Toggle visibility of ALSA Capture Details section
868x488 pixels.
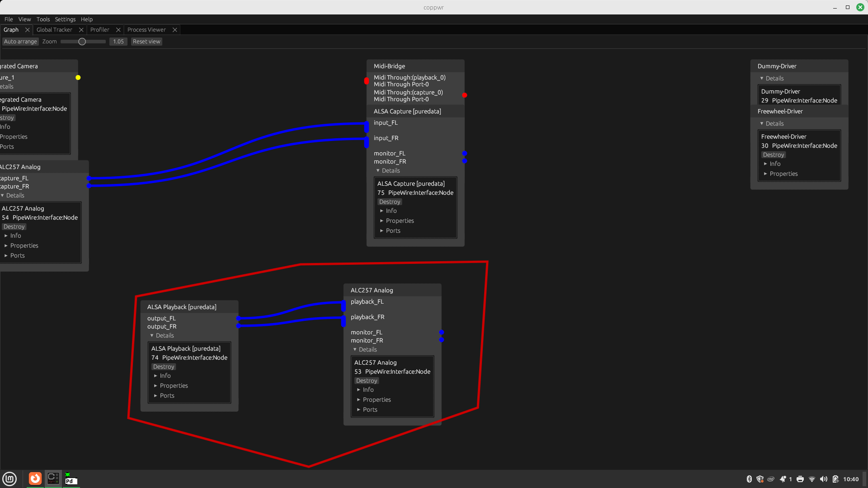[x=387, y=170]
